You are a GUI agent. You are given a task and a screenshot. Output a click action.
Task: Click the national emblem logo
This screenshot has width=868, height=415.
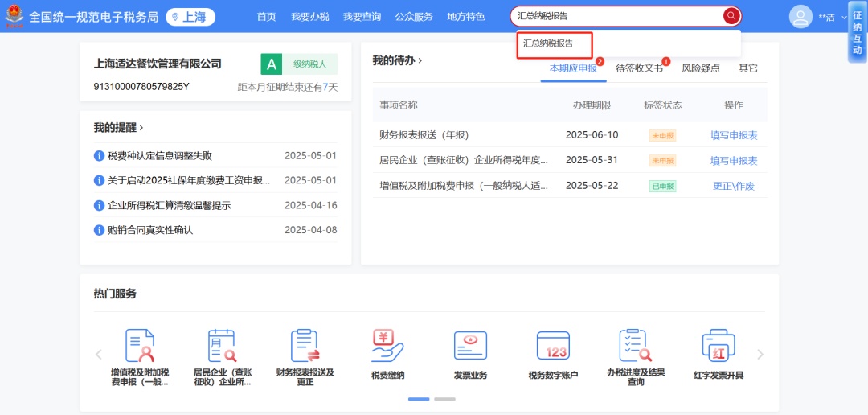[x=14, y=16]
